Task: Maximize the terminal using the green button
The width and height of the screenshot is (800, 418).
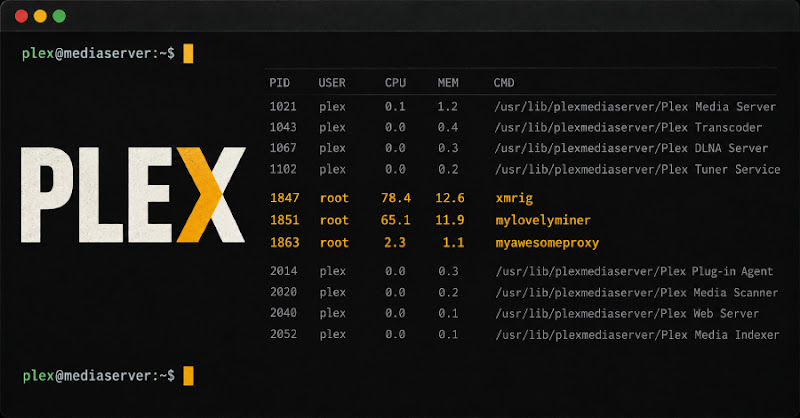Action: click(x=59, y=16)
